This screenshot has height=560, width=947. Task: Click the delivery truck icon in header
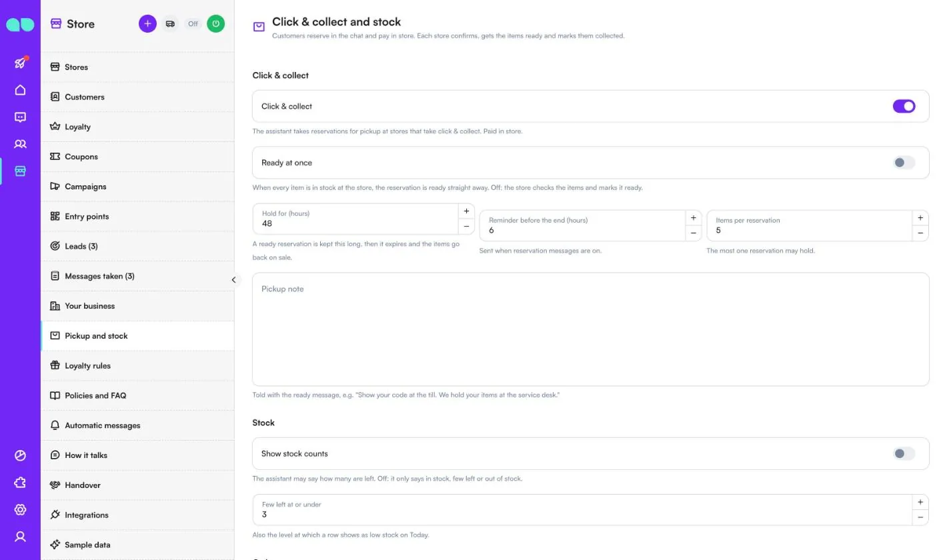[170, 23]
